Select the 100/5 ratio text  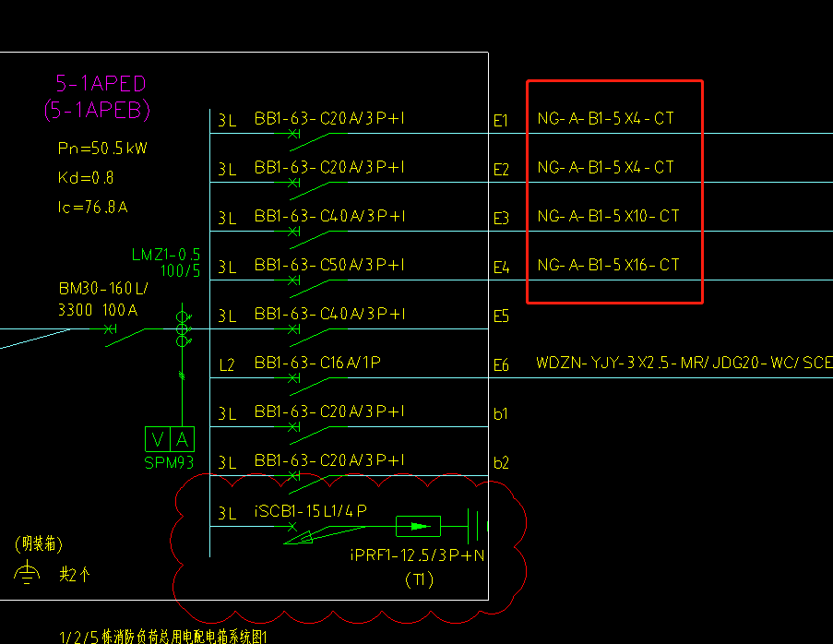point(180,271)
